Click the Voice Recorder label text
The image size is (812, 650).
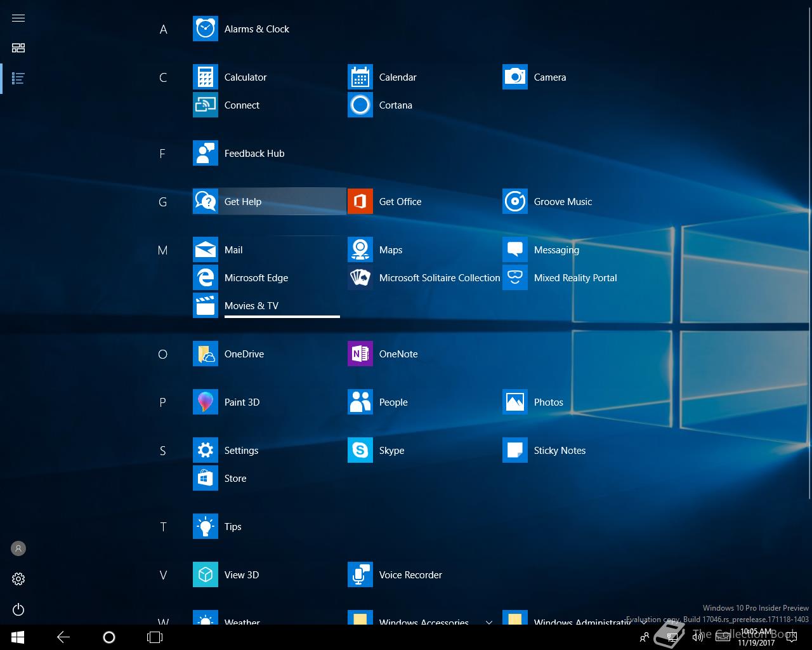(x=410, y=575)
